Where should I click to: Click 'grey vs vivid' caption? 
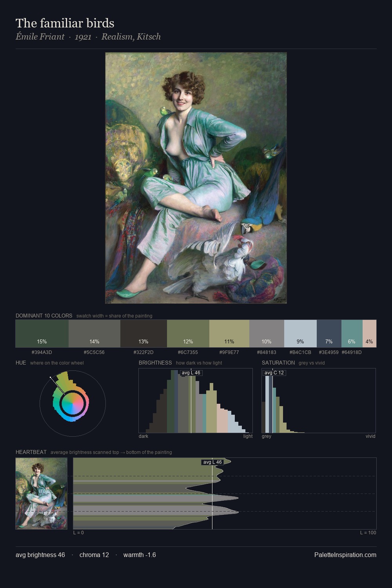click(312, 363)
